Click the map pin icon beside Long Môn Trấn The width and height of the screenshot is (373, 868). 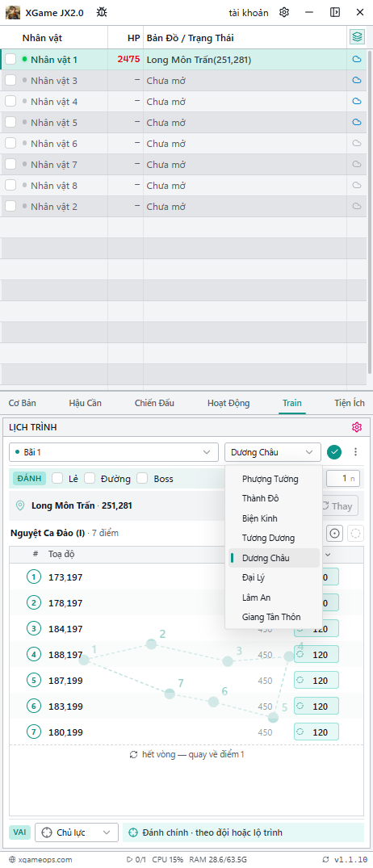point(20,505)
